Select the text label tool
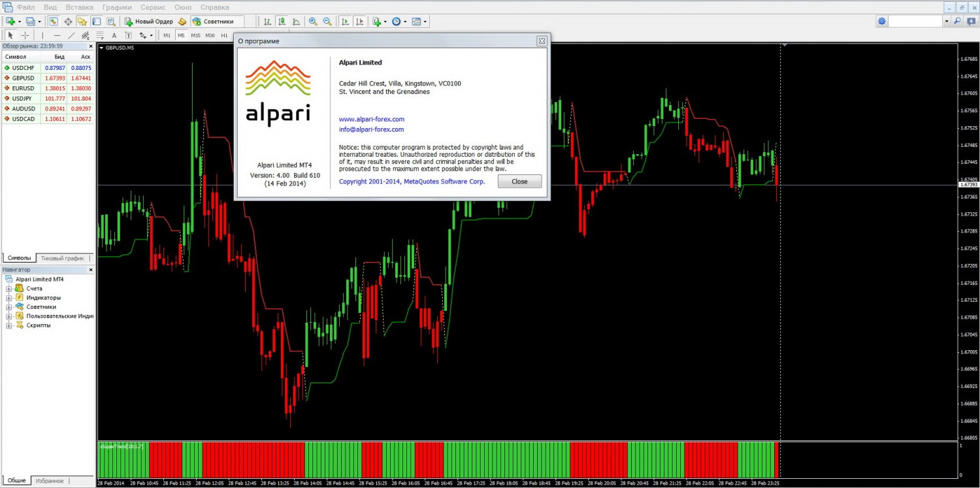This screenshot has width=980, height=488. (128, 35)
